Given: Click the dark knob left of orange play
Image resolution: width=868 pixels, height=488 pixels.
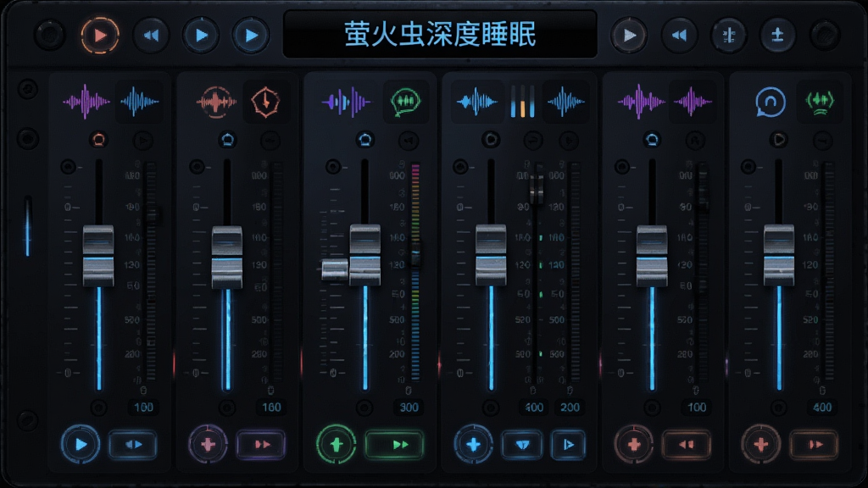Looking at the screenshot, I should [50, 36].
